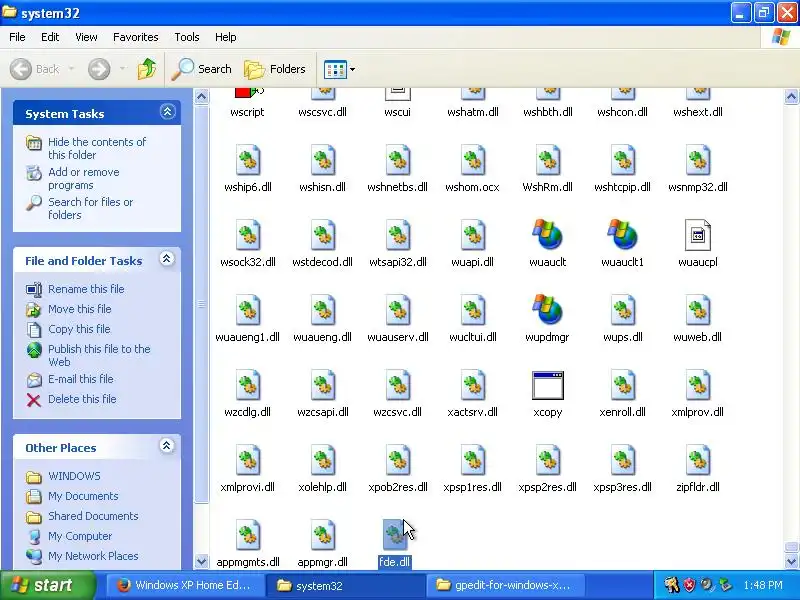This screenshot has width=800, height=600.
Task: Select the wuauclt Windows Update icon
Action: tap(547, 234)
